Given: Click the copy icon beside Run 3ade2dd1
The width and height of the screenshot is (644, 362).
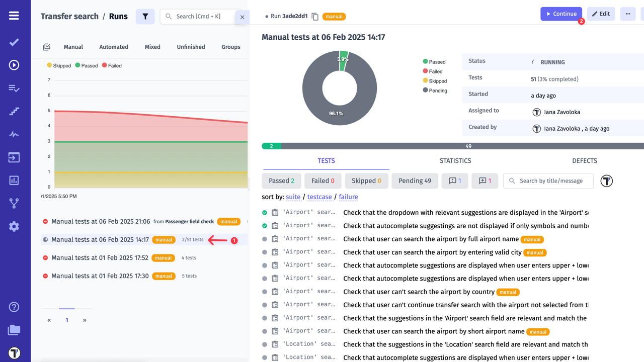Looking at the screenshot, I should 315,16.
